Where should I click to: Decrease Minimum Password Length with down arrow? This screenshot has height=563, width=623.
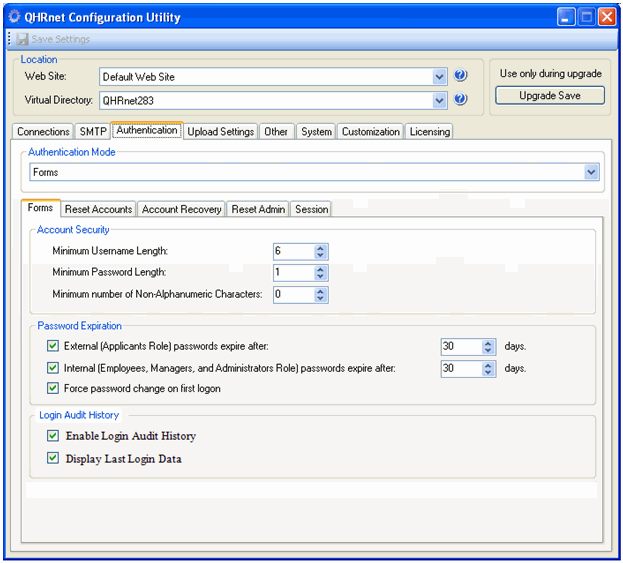[x=320, y=277]
